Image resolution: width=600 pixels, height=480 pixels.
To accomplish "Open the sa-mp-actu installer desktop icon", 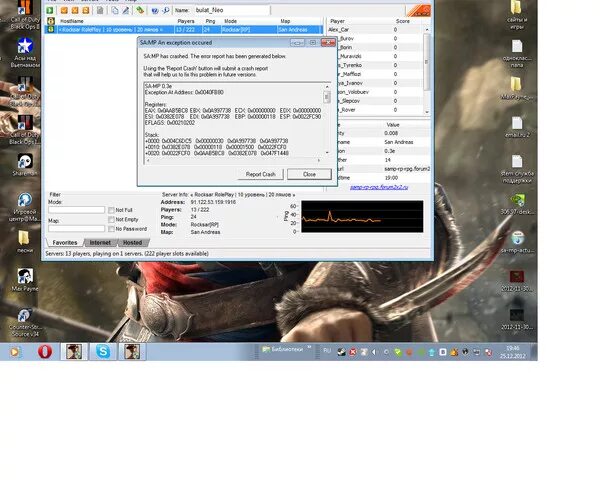I will tap(517, 242).
